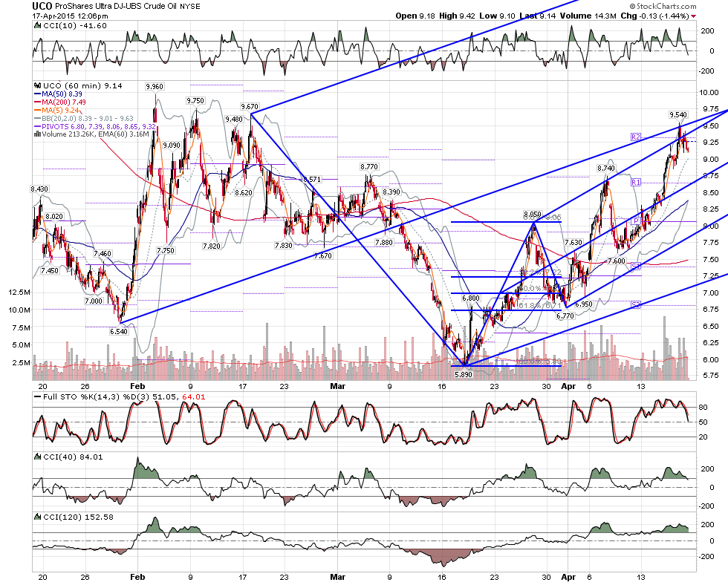Click the candlestick icon beside UCO (60 min)
The width and height of the screenshot is (728, 588).
tap(38, 86)
